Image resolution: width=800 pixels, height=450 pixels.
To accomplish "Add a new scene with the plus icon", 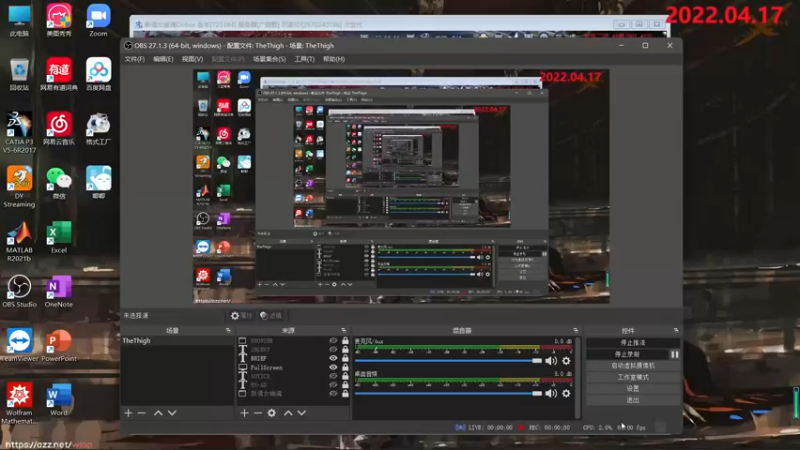I will click(128, 413).
